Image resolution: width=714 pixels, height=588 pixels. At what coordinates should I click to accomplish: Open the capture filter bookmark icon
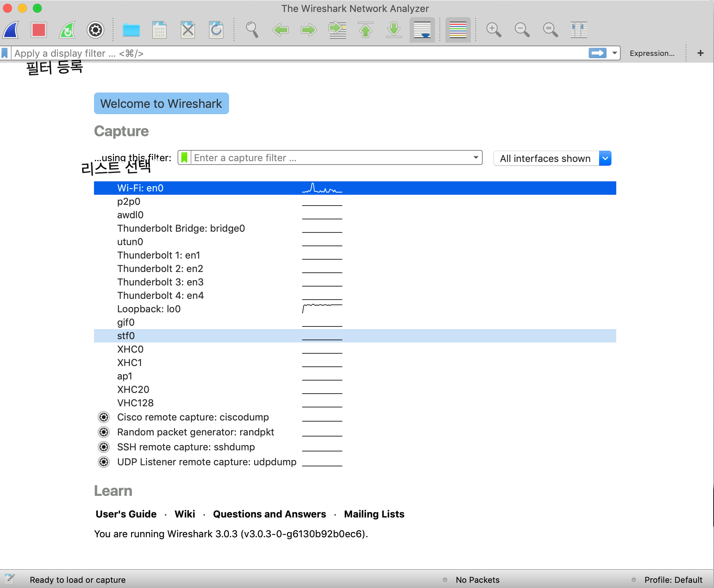[x=184, y=158]
